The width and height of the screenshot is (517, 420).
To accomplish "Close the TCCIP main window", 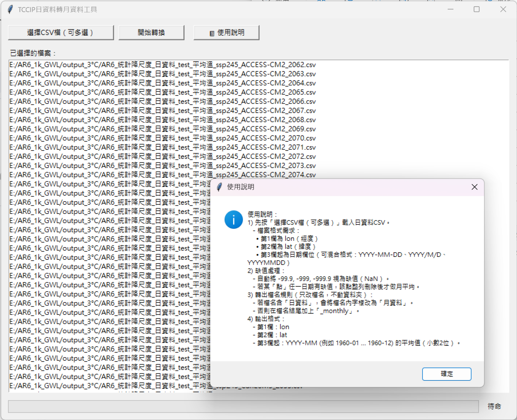I will point(503,9).
